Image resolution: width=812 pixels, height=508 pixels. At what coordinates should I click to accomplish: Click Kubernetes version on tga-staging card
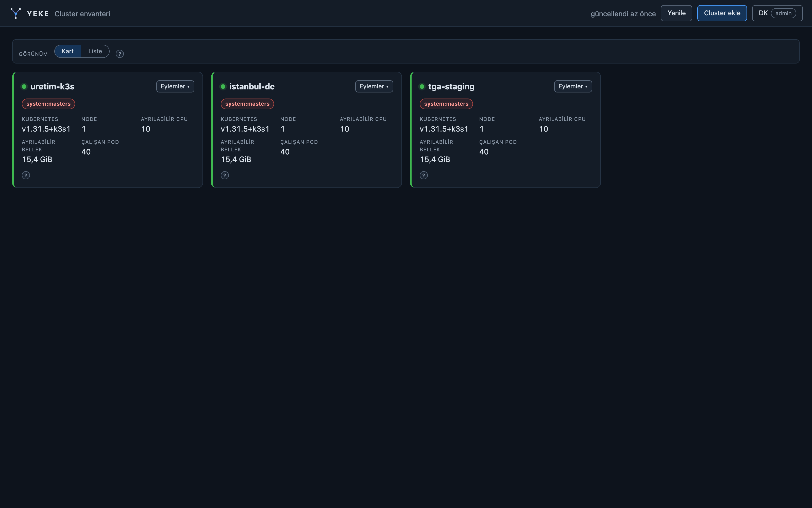tap(444, 129)
